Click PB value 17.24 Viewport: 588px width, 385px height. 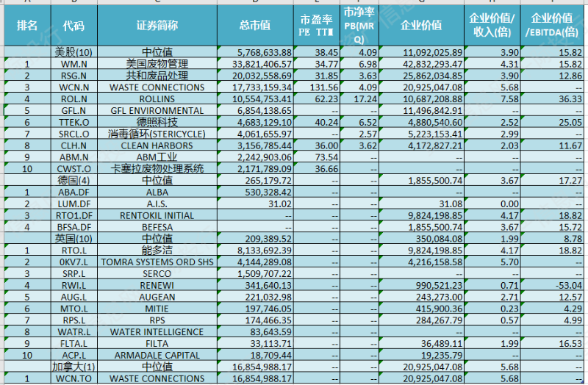coord(359,98)
